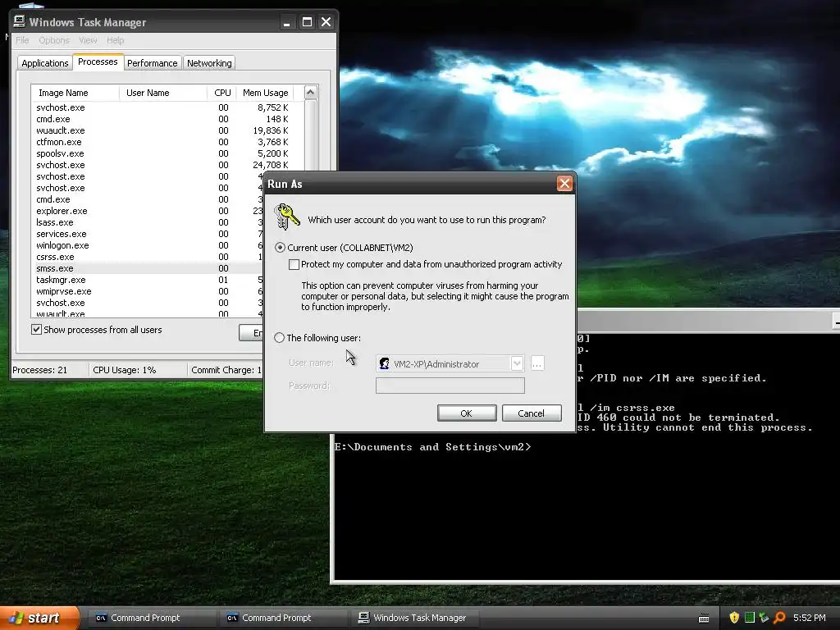Sort by User Name column header
Image resolution: width=840 pixels, height=630 pixels.
(x=163, y=93)
